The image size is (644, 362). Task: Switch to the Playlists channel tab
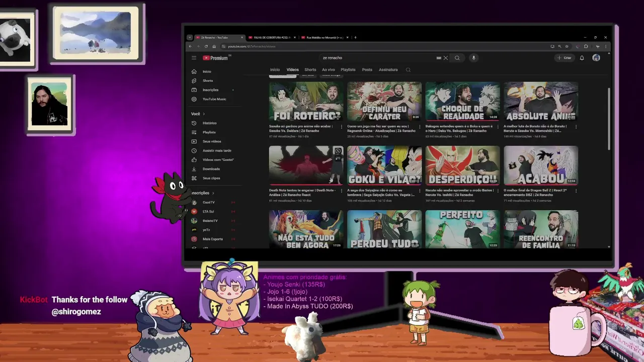[x=348, y=70]
